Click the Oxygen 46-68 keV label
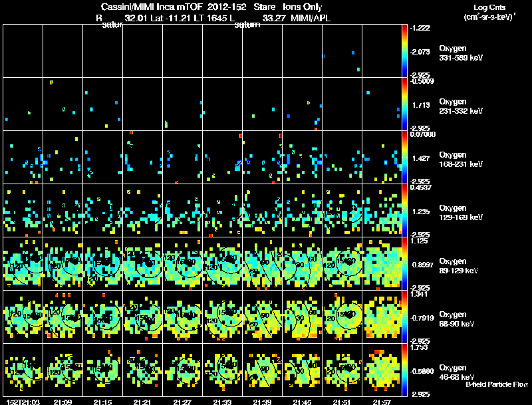The width and height of the screenshot is (532, 405). coord(457,372)
